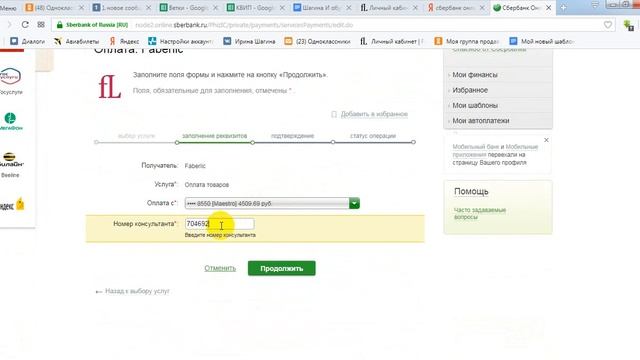
Task: Click the Faberlic recipient value
Action: [x=195, y=166]
